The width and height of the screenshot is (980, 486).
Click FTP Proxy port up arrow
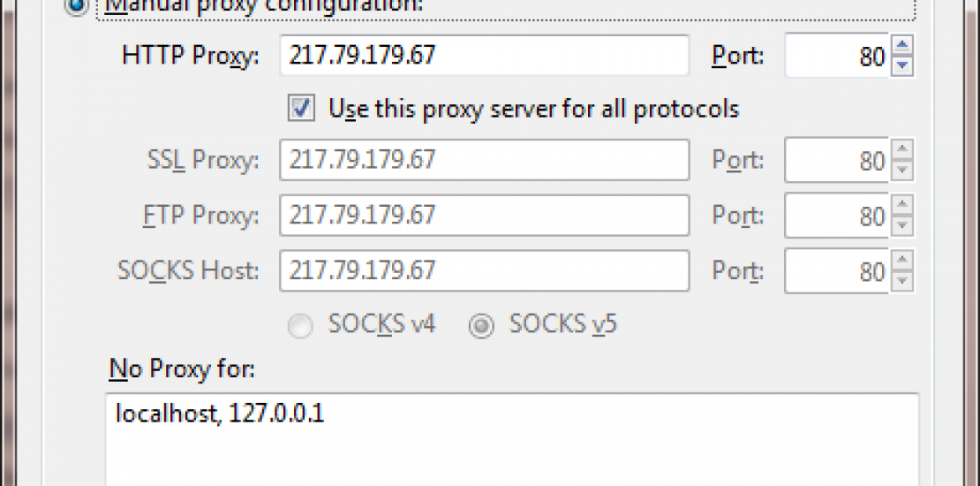pyautogui.click(x=902, y=205)
